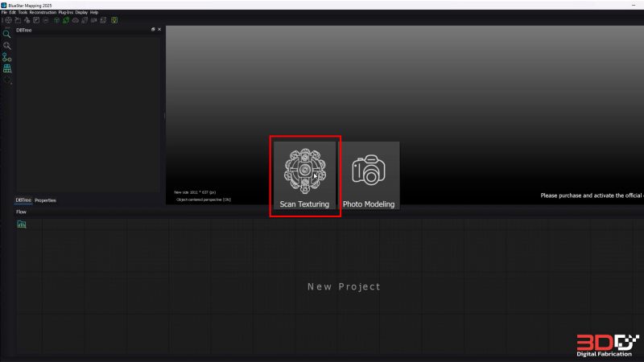The height and width of the screenshot is (362, 644).
Task: Float the DBTree panel with undock icon
Action: coord(153,30)
